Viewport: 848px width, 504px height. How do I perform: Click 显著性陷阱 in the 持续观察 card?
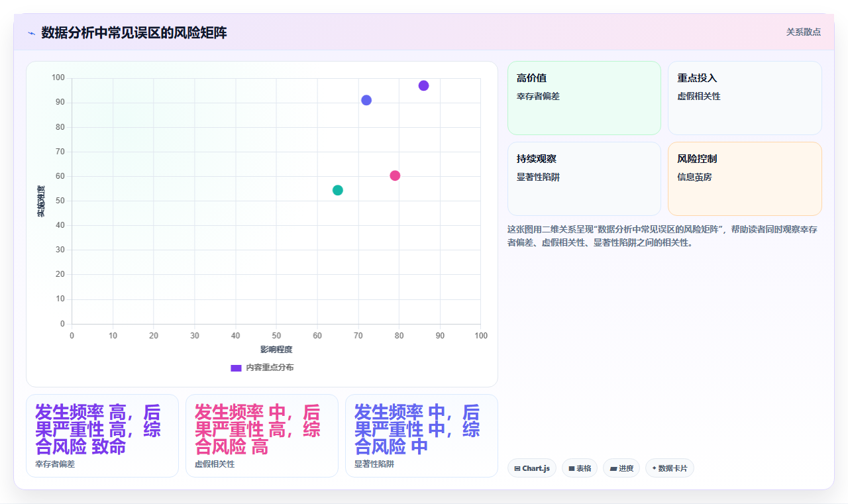(539, 177)
